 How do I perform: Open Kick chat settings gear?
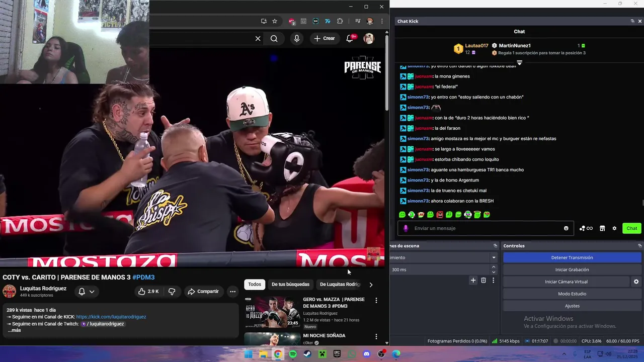(x=614, y=228)
